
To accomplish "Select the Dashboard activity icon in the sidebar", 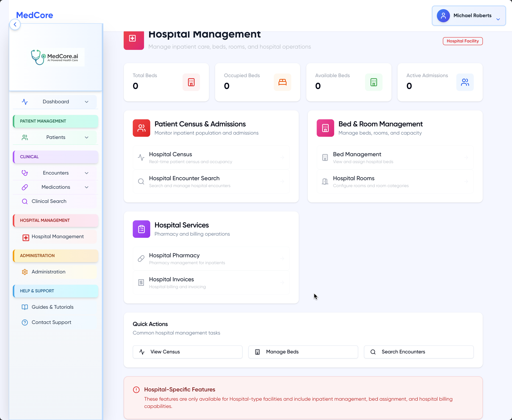I will (25, 102).
